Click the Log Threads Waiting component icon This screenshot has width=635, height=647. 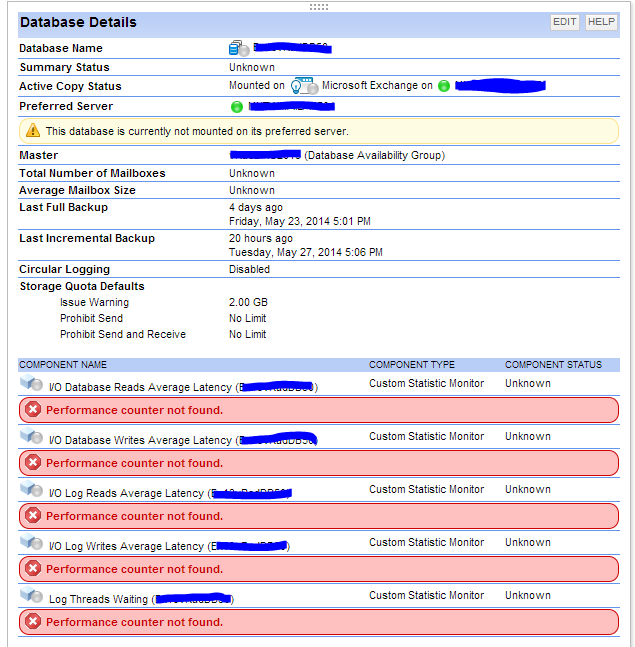(31, 595)
